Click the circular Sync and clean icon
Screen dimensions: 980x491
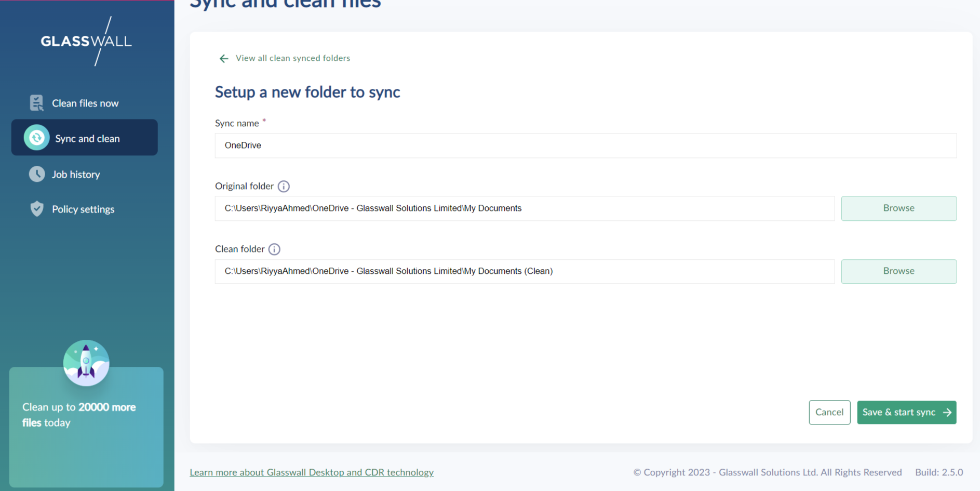point(36,138)
